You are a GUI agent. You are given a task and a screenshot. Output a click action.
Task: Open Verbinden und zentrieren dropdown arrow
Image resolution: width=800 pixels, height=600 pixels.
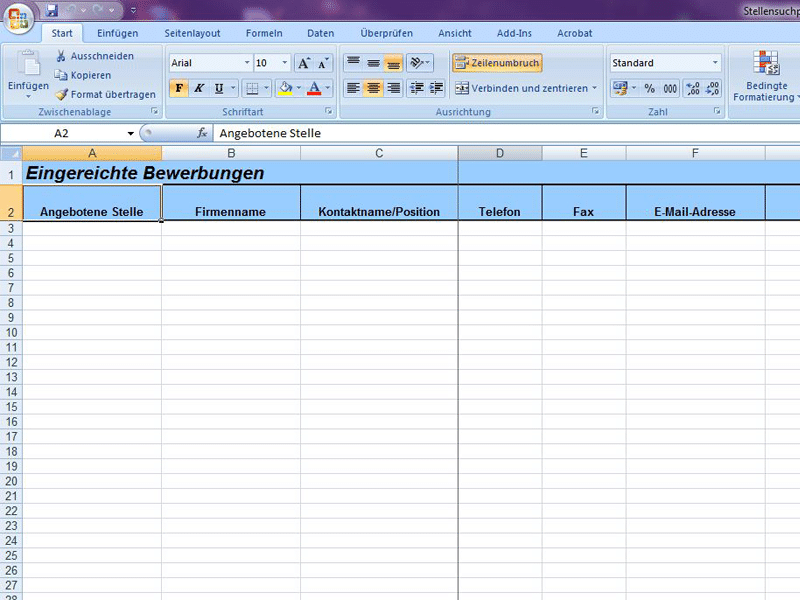pyautogui.click(x=595, y=88)
